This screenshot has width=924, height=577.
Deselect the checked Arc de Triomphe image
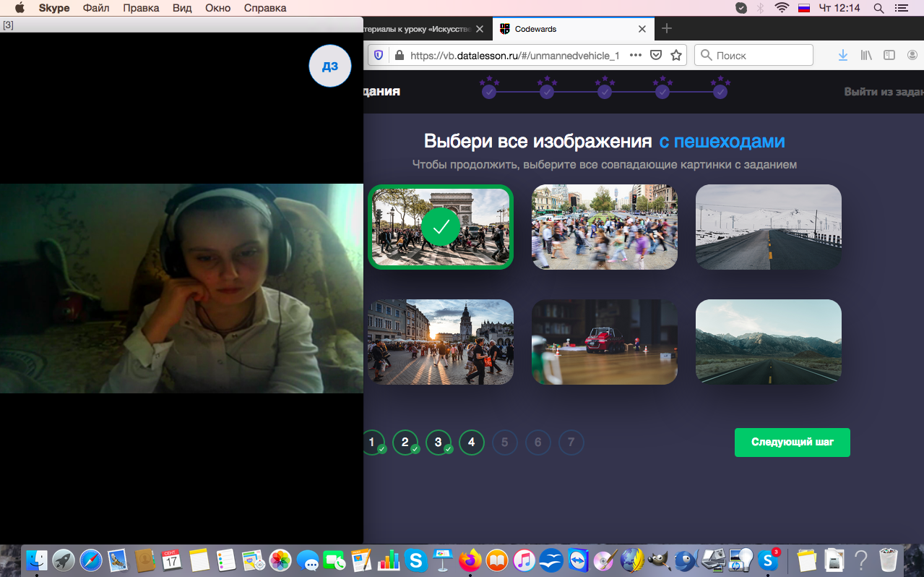point(441,227)
